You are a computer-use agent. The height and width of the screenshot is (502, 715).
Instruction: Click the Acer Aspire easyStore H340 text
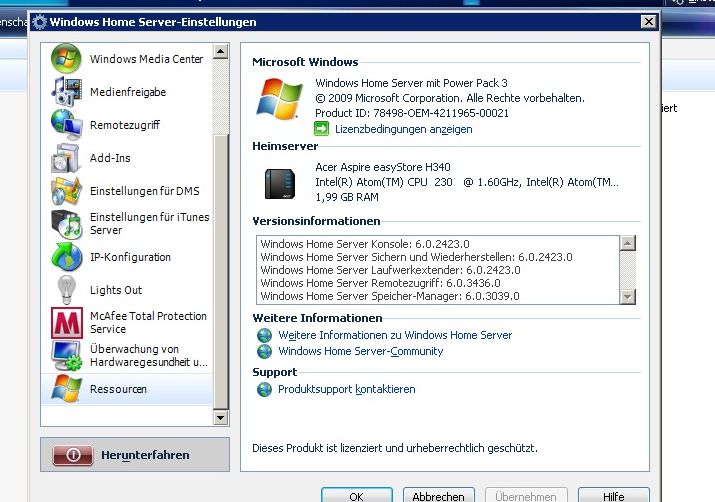tap(383, 167)
